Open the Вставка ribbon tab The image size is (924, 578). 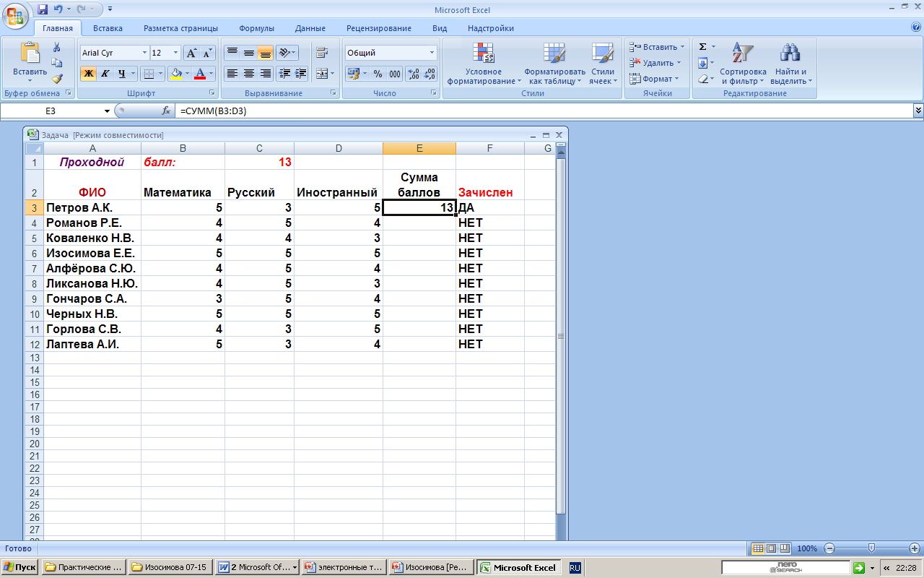[x=108, y=28]
